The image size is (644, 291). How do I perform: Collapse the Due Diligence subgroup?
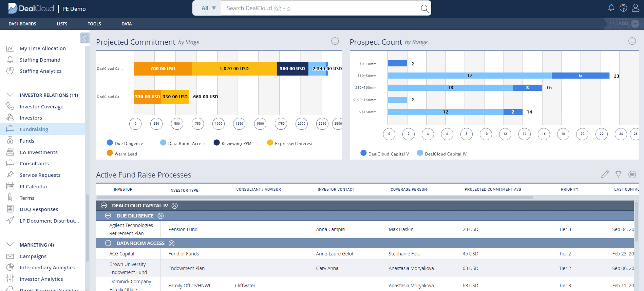(108, 216)
